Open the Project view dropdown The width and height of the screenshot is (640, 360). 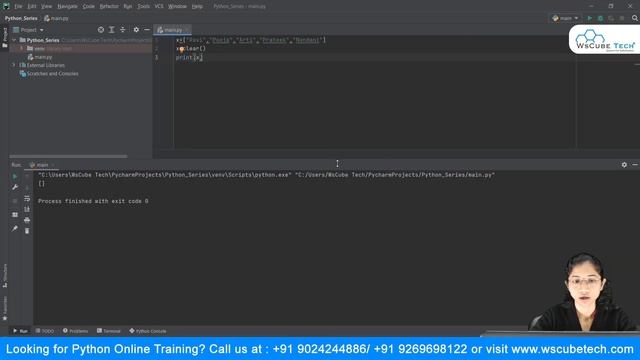pyautogui.click(x=28, y=30)
